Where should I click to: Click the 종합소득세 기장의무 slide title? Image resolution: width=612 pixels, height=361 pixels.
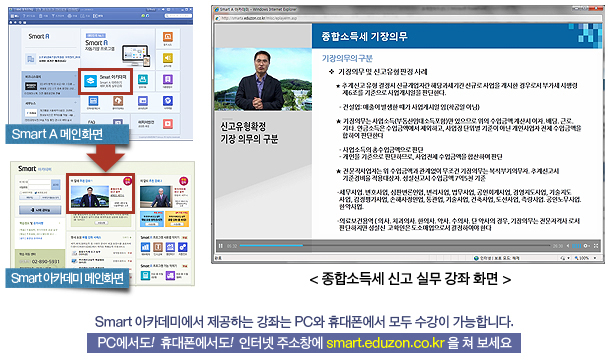[365, 37]
